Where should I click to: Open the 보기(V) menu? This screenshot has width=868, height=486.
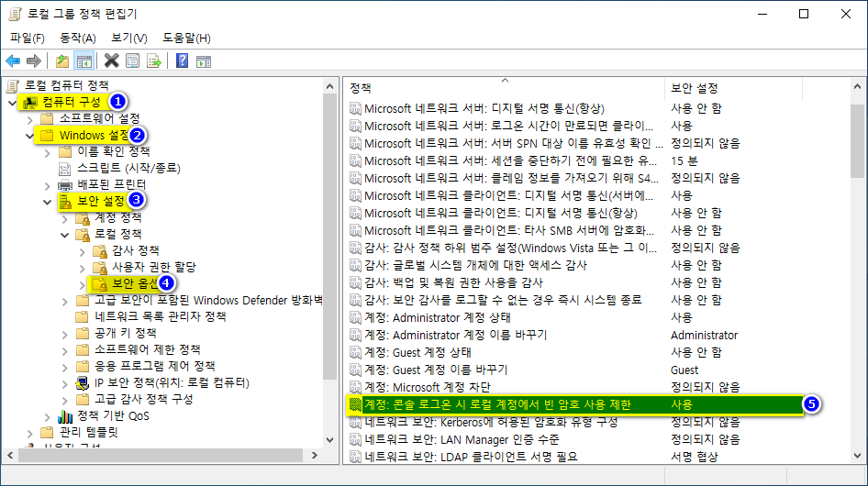click(x=129, y=39)
